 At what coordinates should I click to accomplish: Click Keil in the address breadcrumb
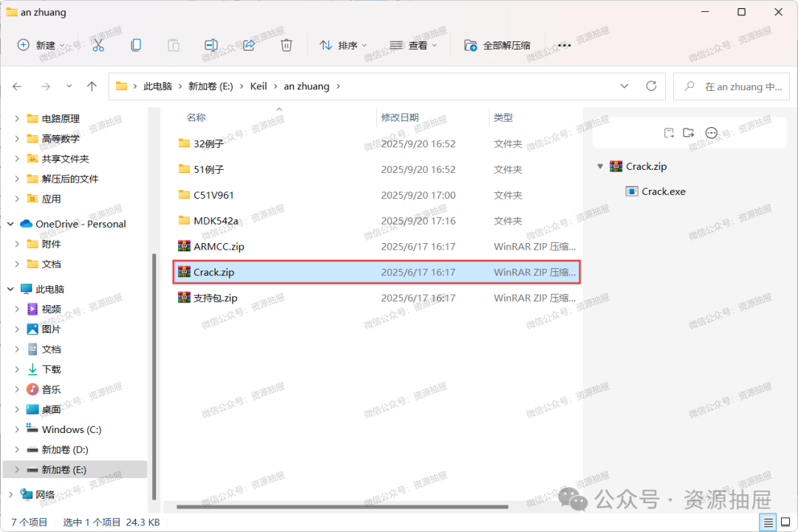259,86
